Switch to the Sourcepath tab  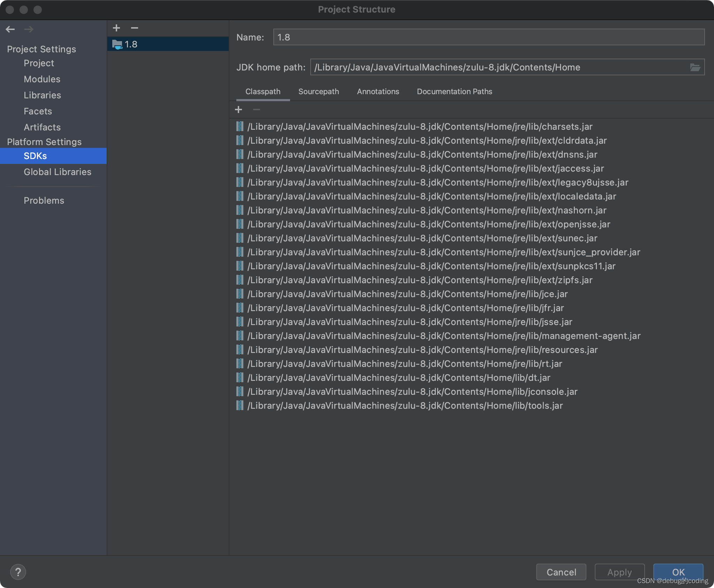coord(318,92)
